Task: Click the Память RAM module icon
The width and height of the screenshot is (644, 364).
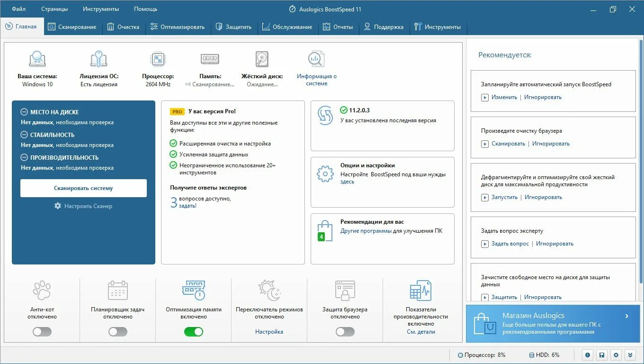Action: pyautogui.click(x=210, y=59)
